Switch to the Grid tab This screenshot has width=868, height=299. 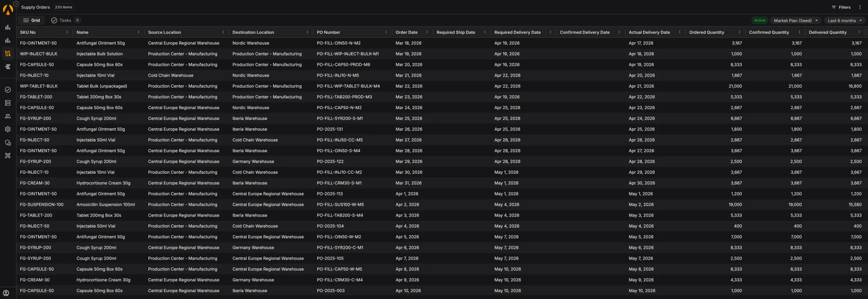click(x=31, y=20)
